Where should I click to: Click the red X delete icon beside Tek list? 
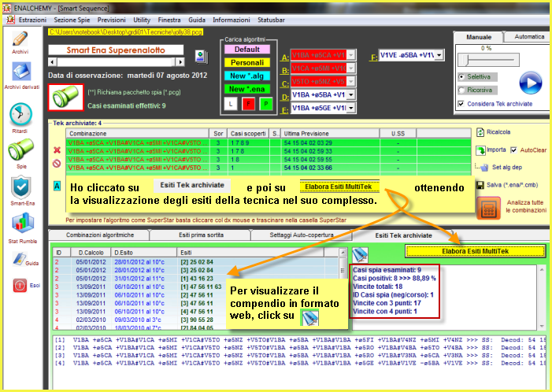[x=57, y=150]
